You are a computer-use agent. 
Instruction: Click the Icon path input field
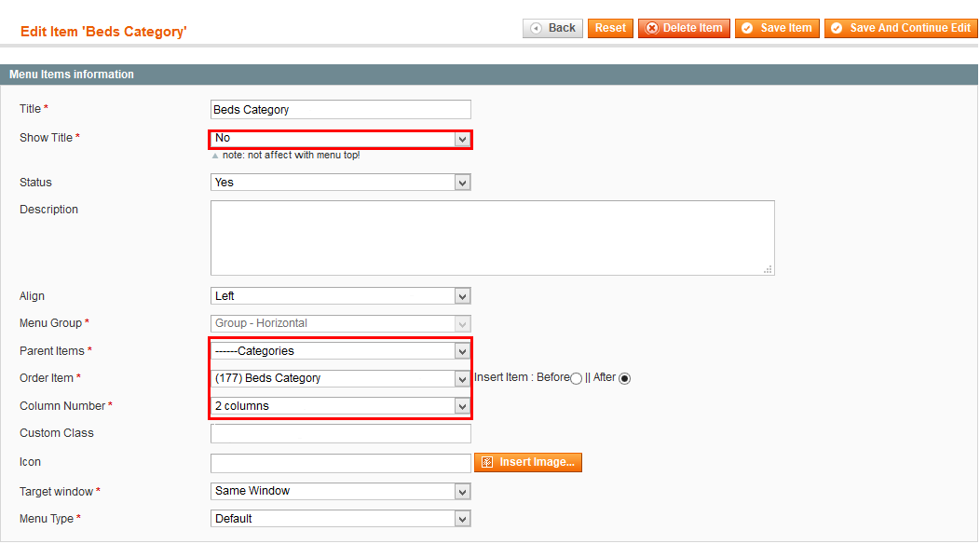tap(341, 463)
